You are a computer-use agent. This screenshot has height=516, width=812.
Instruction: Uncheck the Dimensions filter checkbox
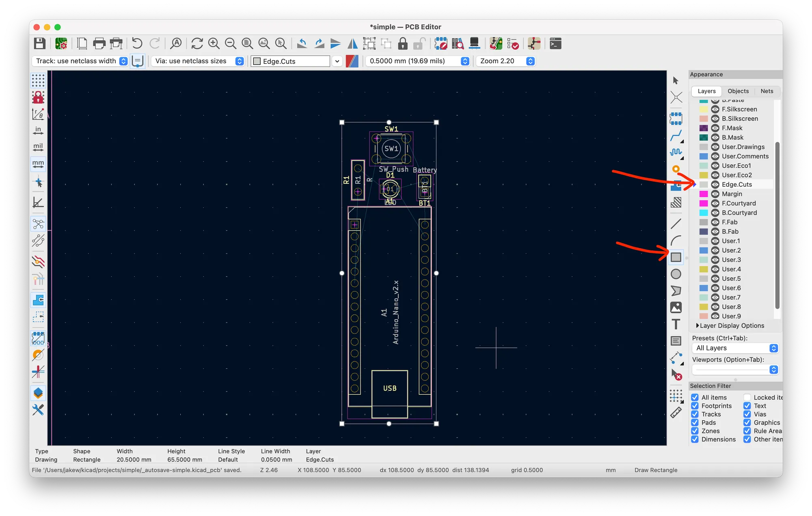tap(695, 439)
